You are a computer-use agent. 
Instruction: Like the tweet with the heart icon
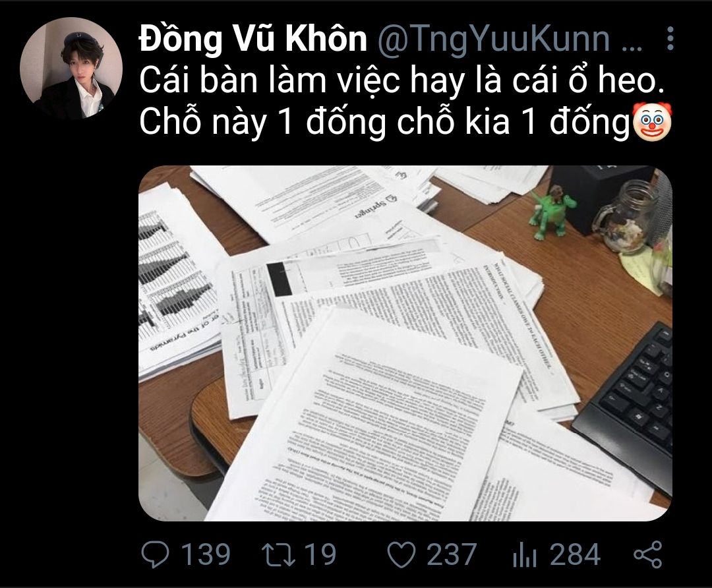point(401,555)
